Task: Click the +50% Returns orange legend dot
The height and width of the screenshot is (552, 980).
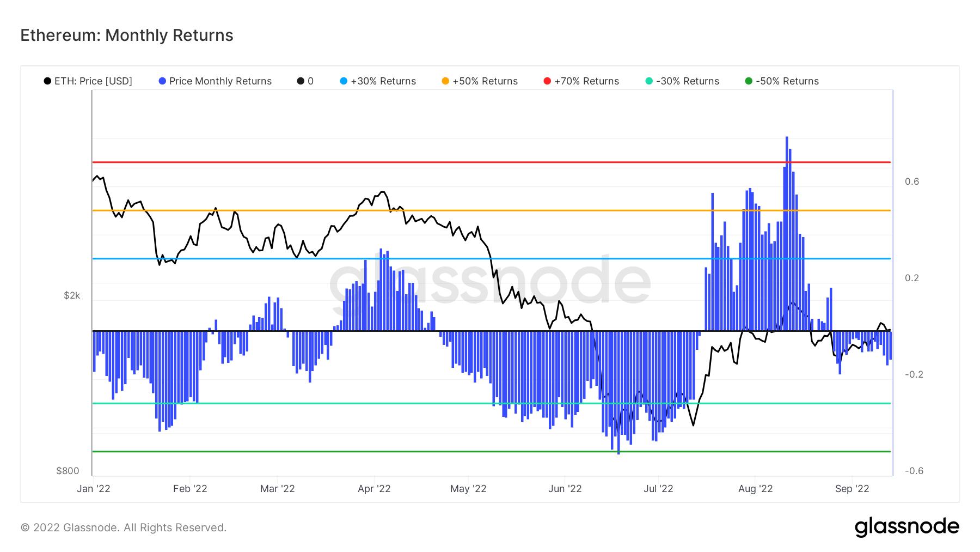Action: pyautogui.click(x=445, y=81)
